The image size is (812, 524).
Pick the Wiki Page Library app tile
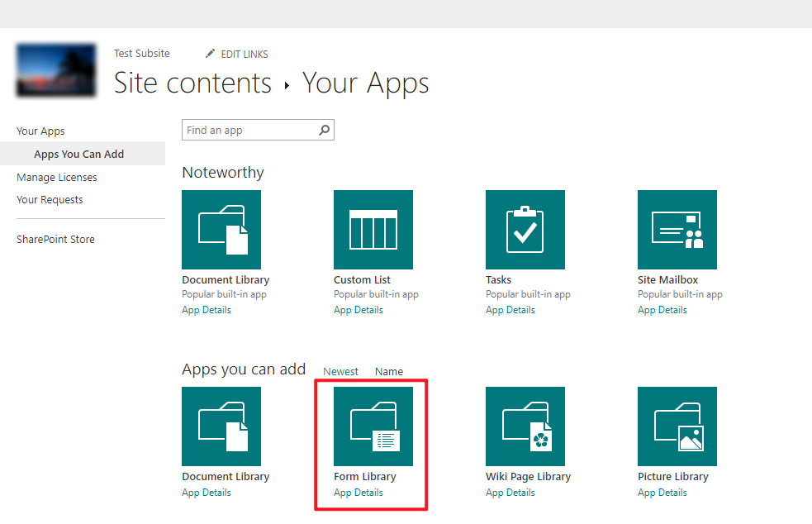[x=525, y=426]
